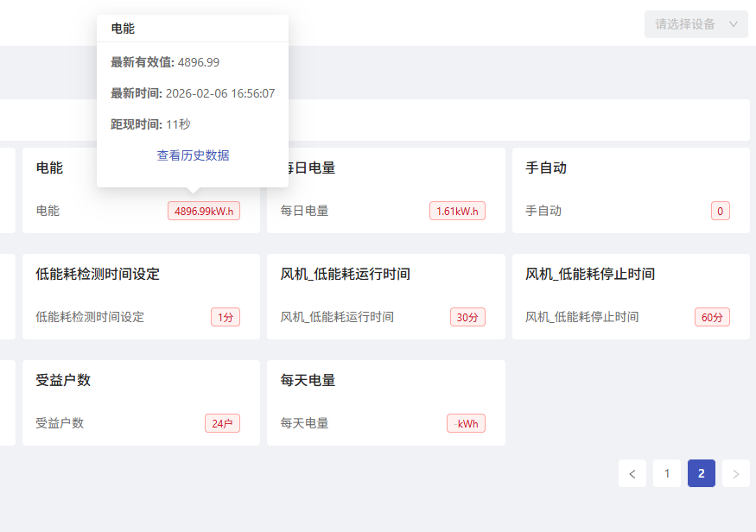
Task: Switch to page 1
Action: 666,473
